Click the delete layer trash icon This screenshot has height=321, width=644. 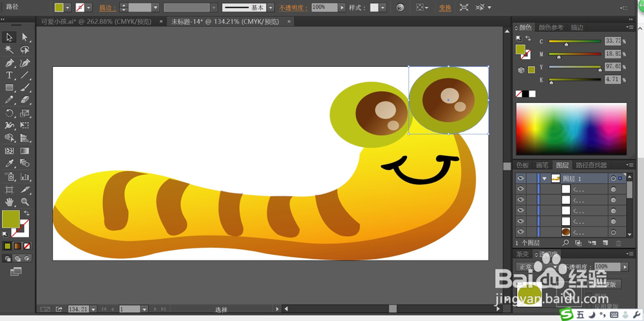tap(618, 243)
